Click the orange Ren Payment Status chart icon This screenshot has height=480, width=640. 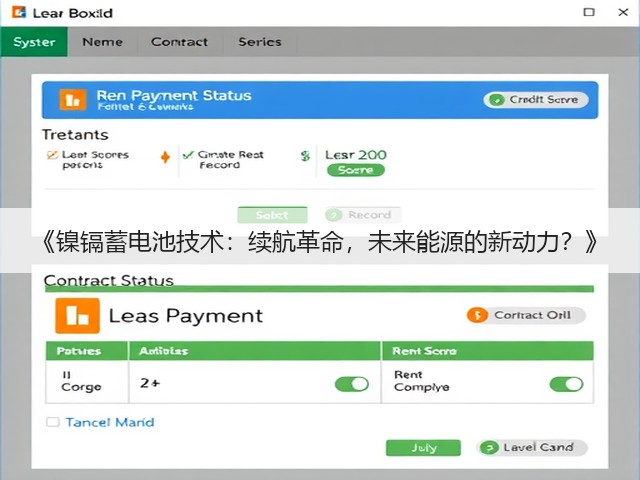(73, 100)
